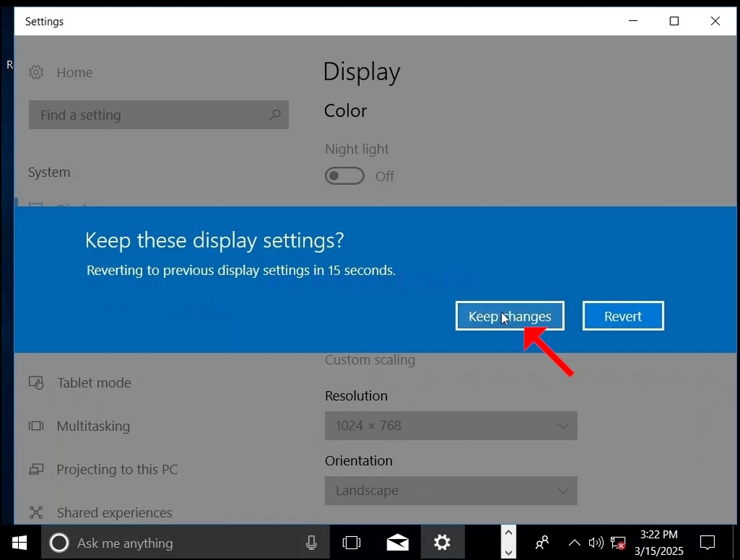
Task: Click the search magnifier icon
Action: [275, 115]
